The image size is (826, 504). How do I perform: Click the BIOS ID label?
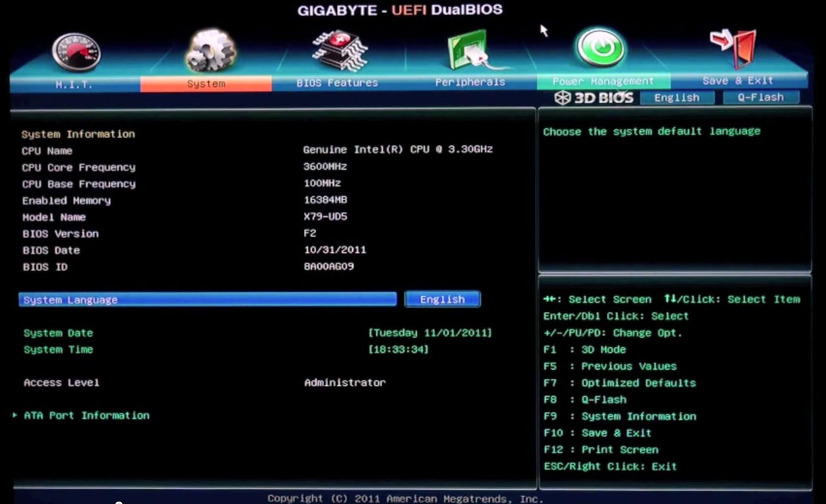point(45,267)
